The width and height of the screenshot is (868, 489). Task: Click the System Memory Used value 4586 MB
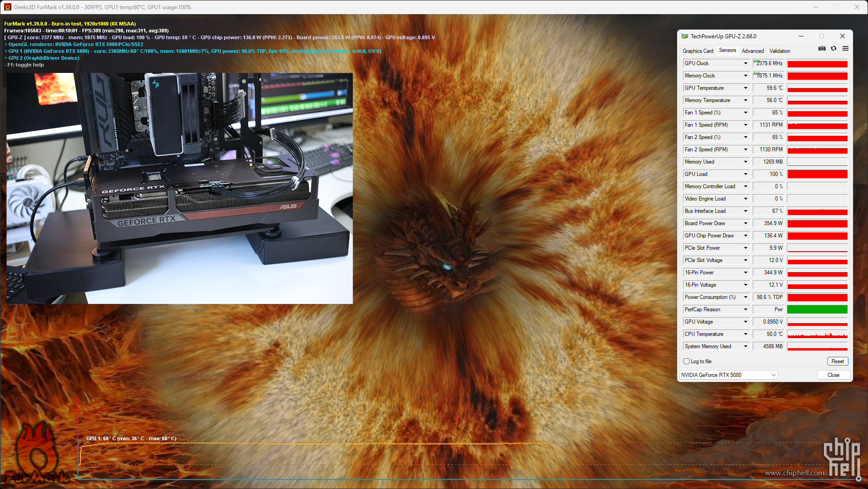click(768, 346)
